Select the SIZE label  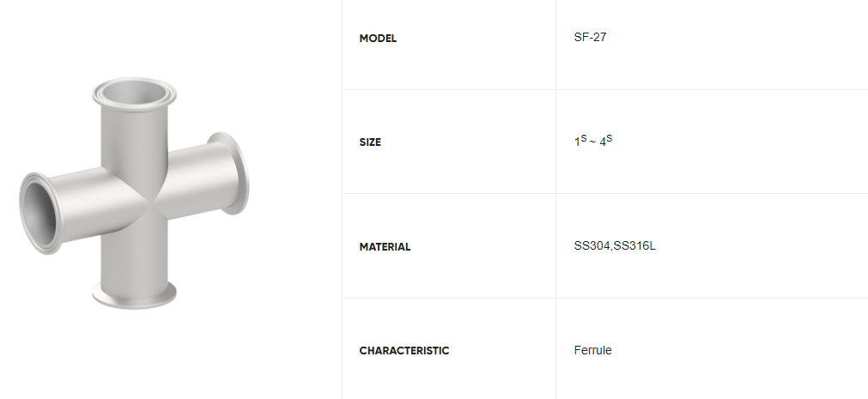tap(370, 142)
